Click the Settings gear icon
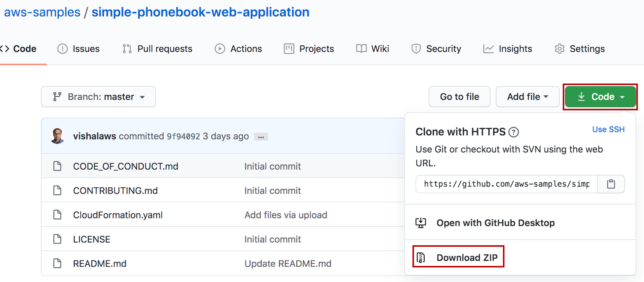Image resolution: width=644 pixels, height=282 pixels. pos(560,49)
